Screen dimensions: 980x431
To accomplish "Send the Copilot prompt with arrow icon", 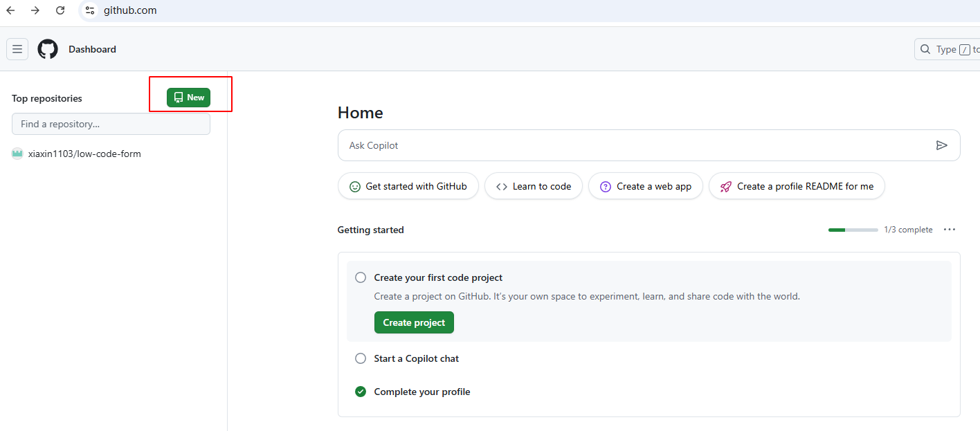I will click(x=941, y=145).
